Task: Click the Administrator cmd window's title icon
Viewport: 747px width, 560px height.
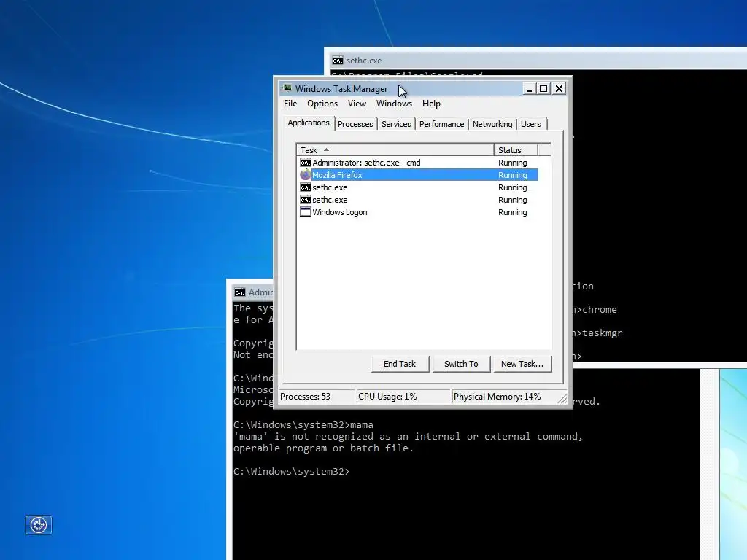Action: click(x=240, y=292)
